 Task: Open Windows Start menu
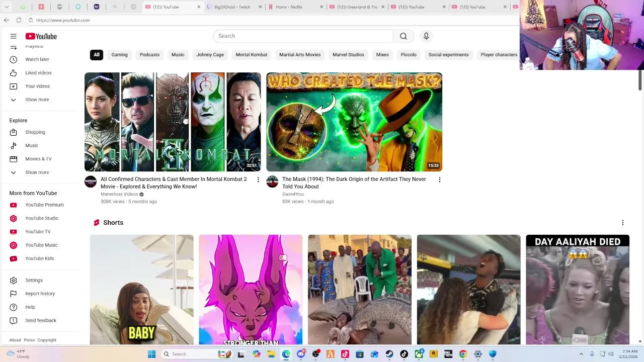point(151,354)
